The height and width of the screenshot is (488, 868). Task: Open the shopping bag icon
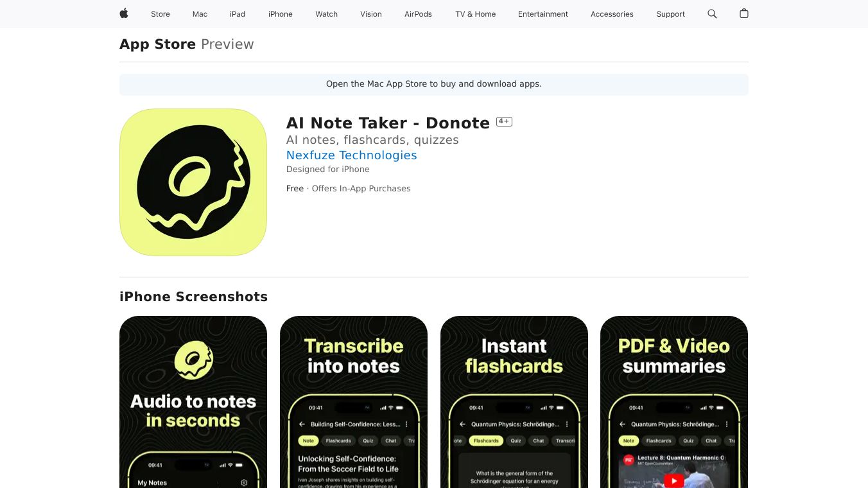[x=744, y=13]
